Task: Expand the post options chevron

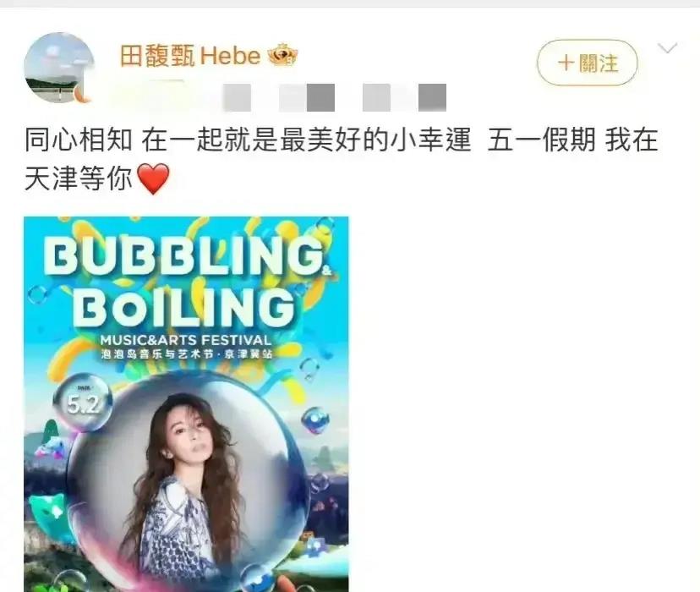Action: (668, 47)
